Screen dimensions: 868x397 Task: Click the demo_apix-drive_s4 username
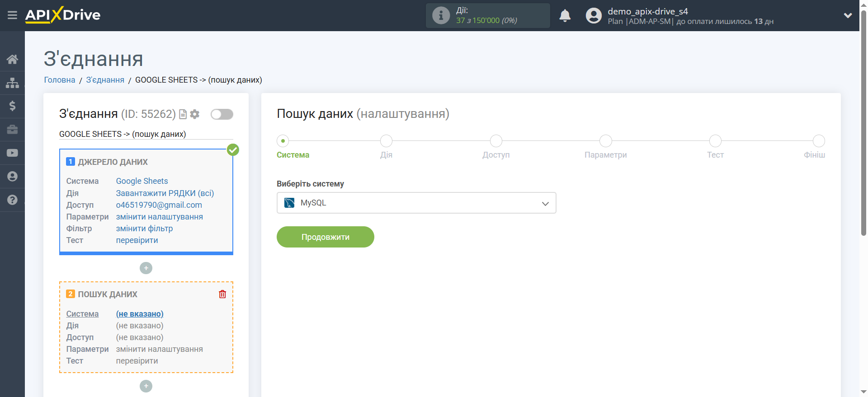648,11
